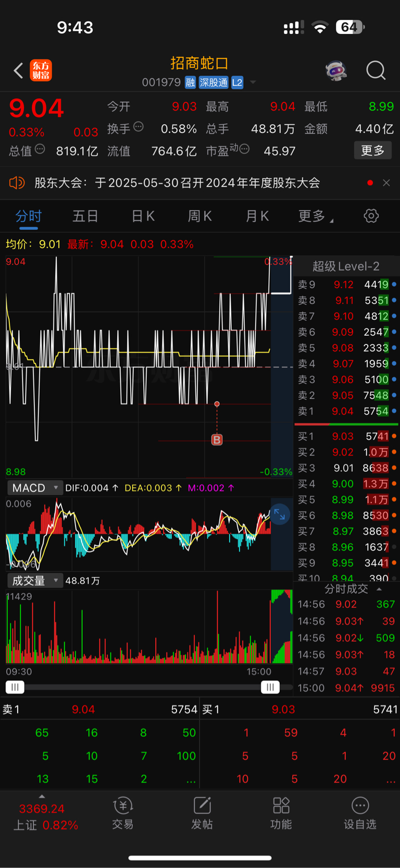Expand the 更多 chart period dropdown

tap(316, 216)
